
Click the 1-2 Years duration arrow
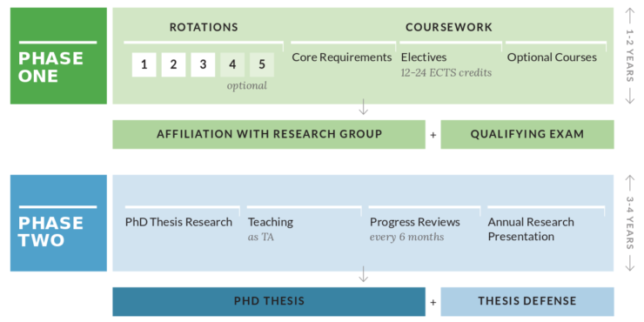pyautogui.click(x=629, y=57)
